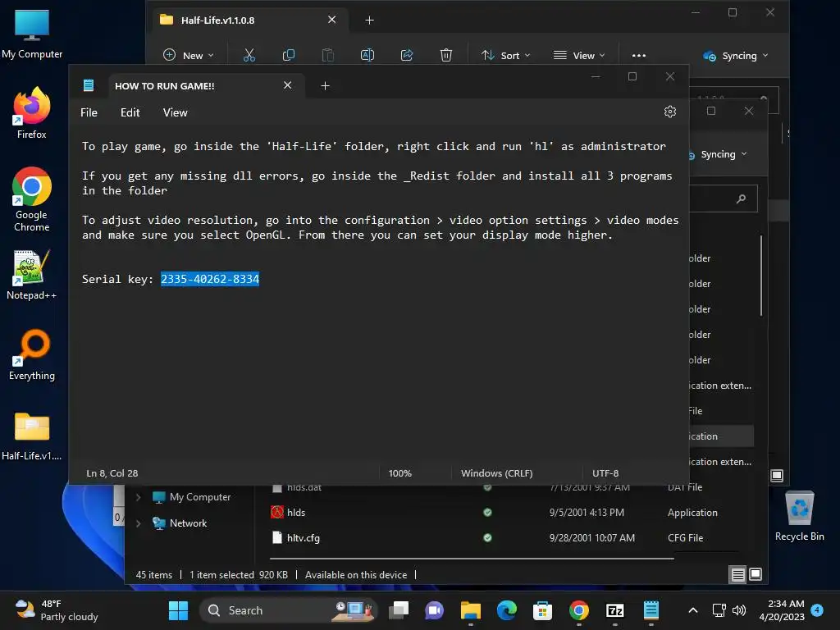The image size is (840, 630).
Task: Click the volume icon in system tray
Action: point(739,610)
